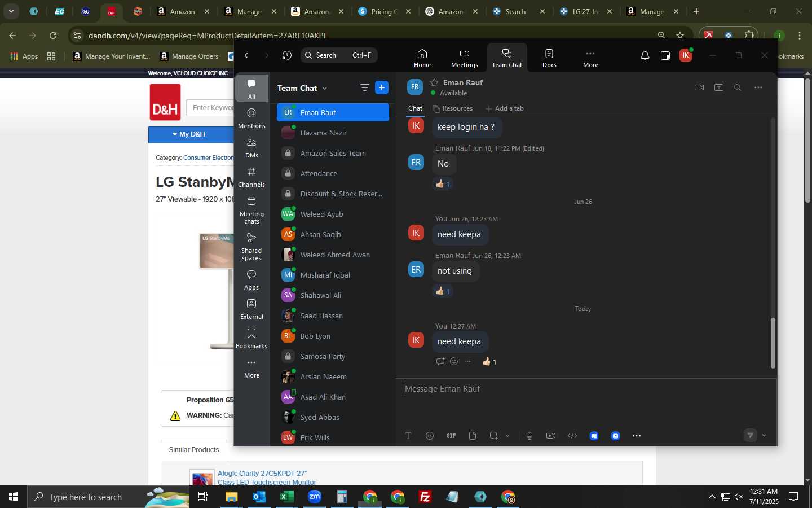
Task: Click Alogic Clarity 27C5KPDT product link
Action: pos(268,478)
